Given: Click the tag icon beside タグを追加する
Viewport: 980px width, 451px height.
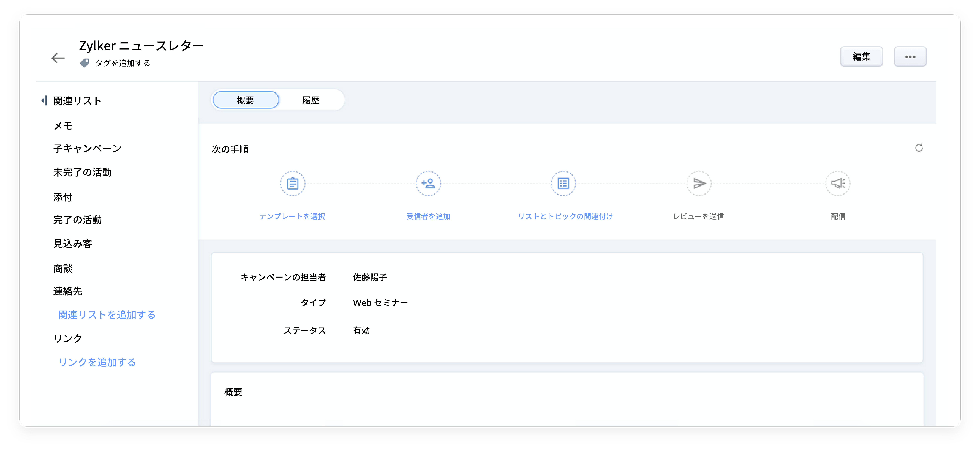Looking at the screenshot, I should tap(85, 63).
